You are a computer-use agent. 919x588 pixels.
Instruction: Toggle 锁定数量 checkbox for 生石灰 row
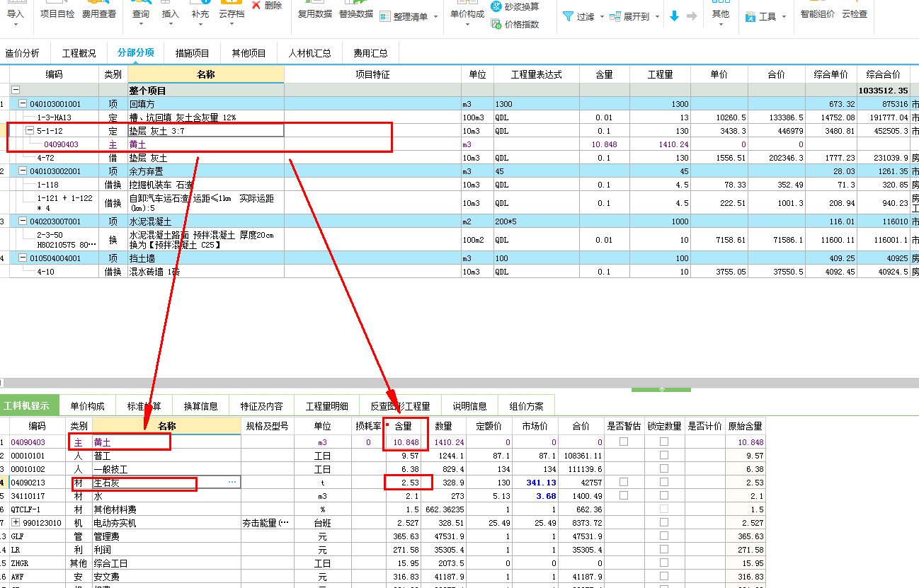point(664,482)
